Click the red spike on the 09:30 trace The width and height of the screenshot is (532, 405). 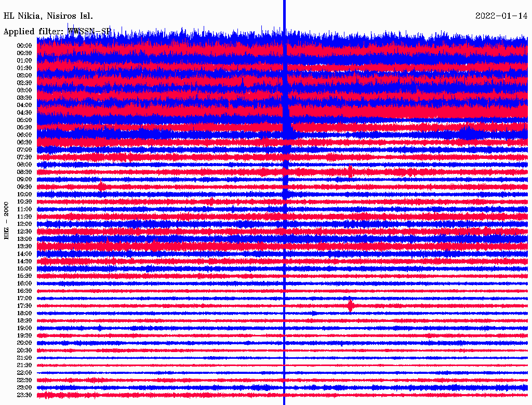(x=101, y=186)
